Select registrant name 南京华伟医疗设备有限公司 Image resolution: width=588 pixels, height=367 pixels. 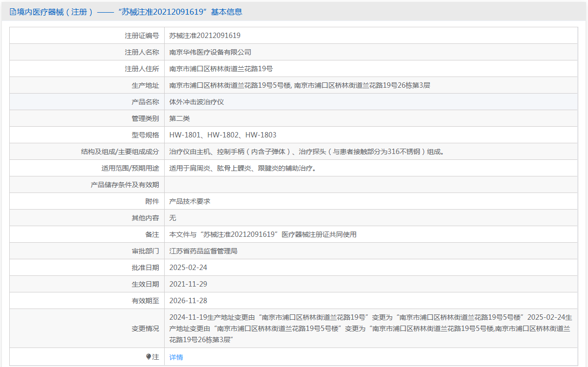[x=210, y=52]
